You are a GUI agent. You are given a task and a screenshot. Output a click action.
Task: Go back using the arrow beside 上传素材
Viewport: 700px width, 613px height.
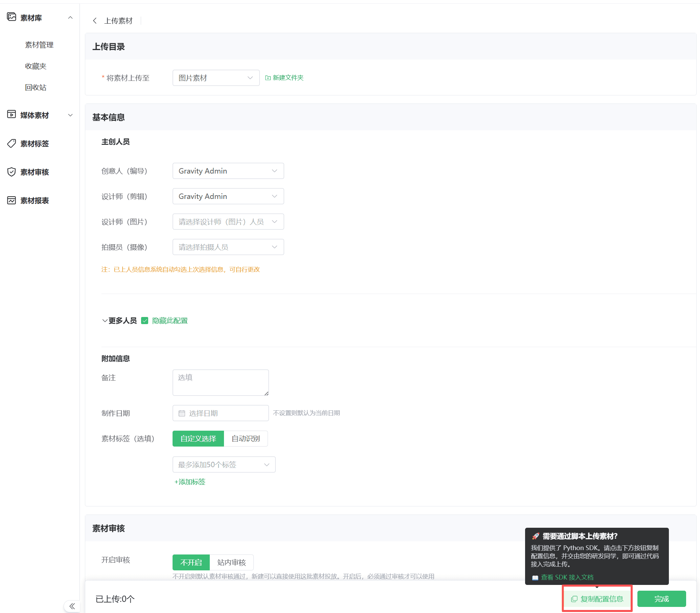95,21
